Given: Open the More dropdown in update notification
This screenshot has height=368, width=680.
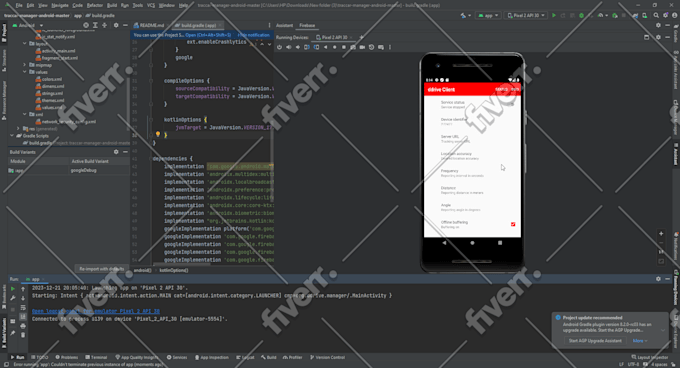Looking at the screenshot, I should click(640, 341).
